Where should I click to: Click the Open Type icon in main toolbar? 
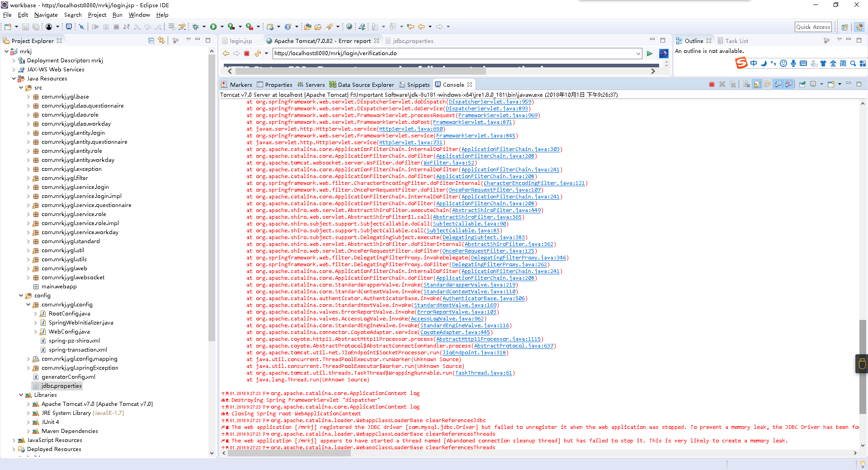[307, 27]
